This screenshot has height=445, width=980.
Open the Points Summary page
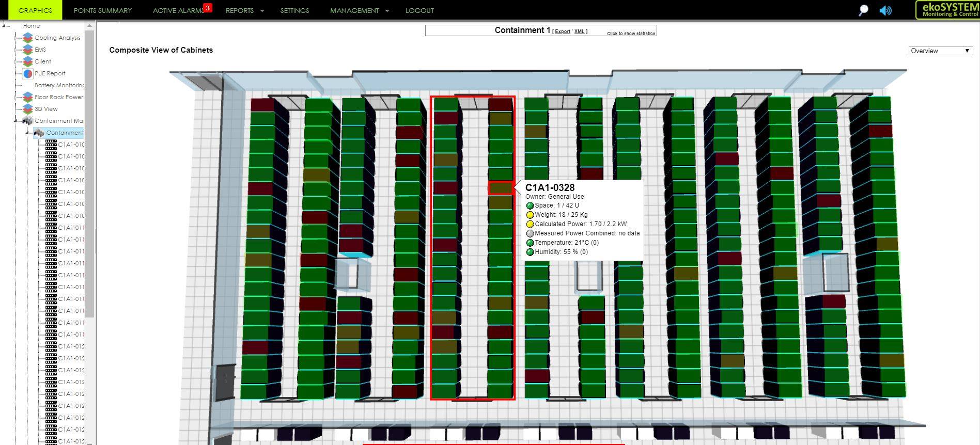(103, 10)
